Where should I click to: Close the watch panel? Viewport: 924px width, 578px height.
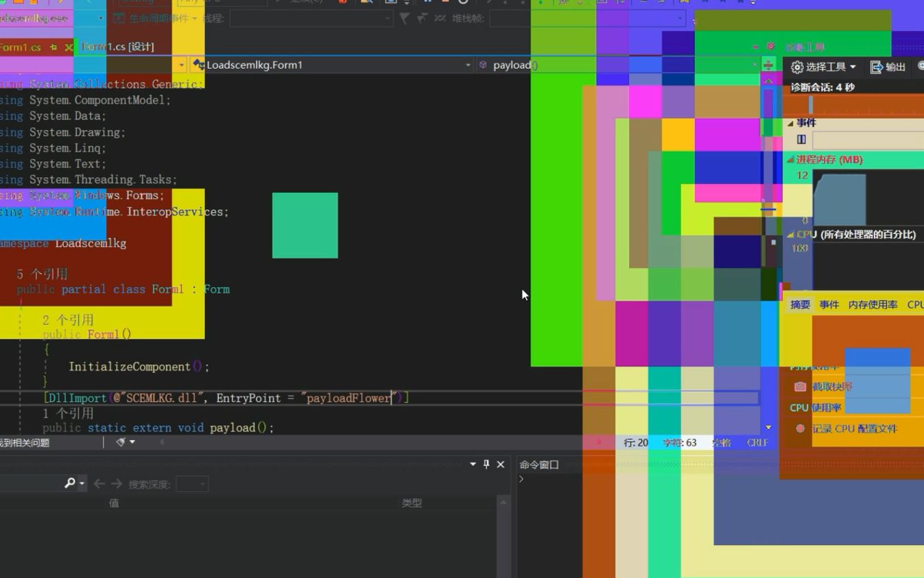coord(501,464)
